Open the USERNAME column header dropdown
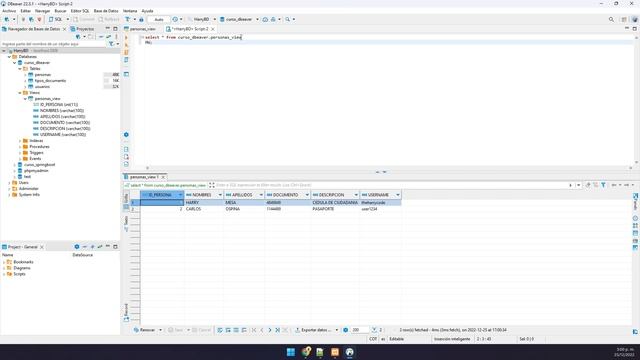Viewport: 640px width, 360px height. click(398, 195)
